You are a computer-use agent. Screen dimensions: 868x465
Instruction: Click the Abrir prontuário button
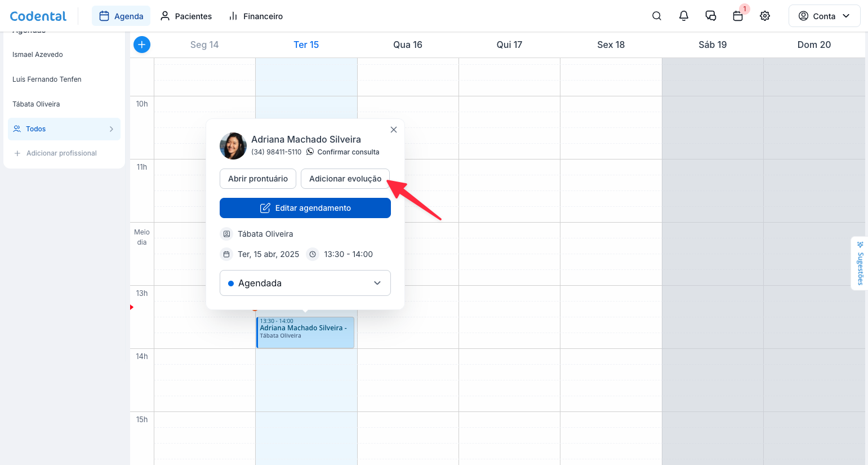coord(258,179)
